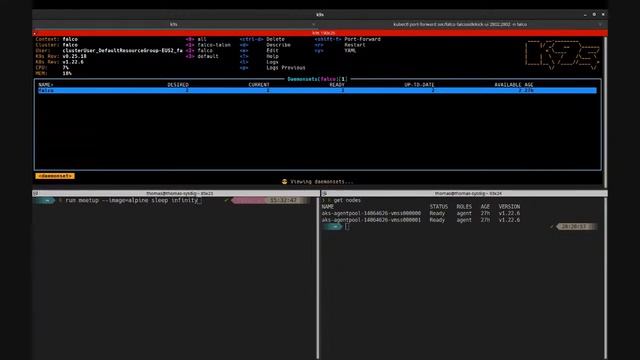Click the Daemonsets(falco)[1] table title
Screen dimensions: 640x360
[317, 79]
